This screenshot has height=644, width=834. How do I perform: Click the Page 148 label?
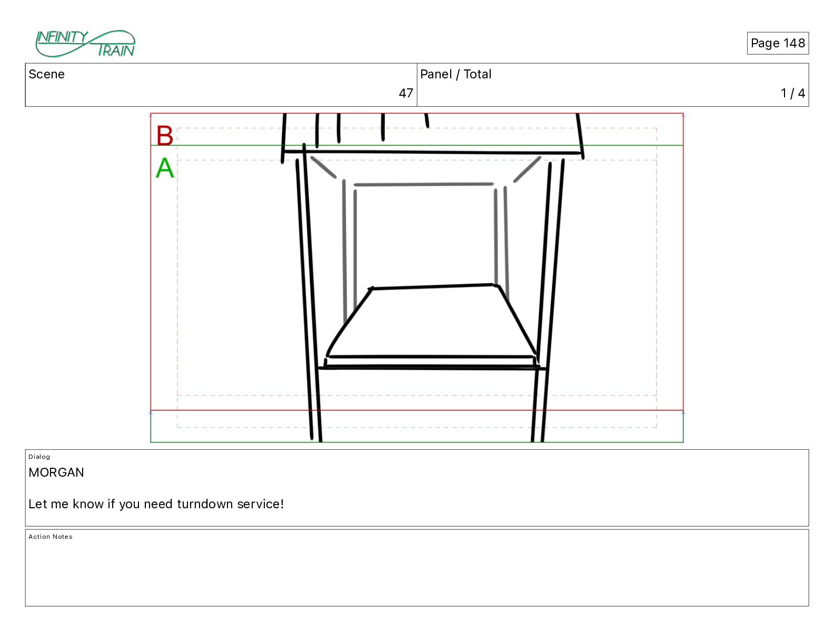click(778, 43)
